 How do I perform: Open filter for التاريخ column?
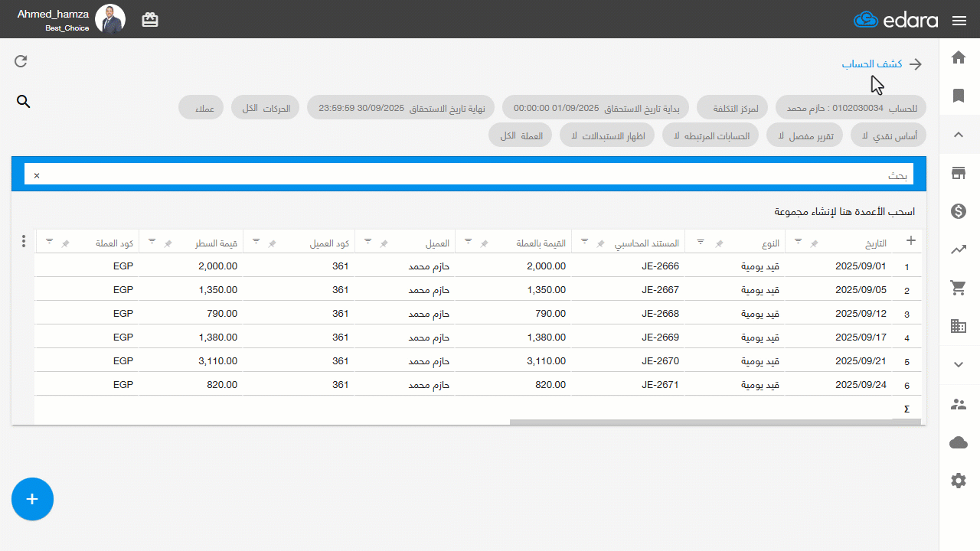point(799,241)
